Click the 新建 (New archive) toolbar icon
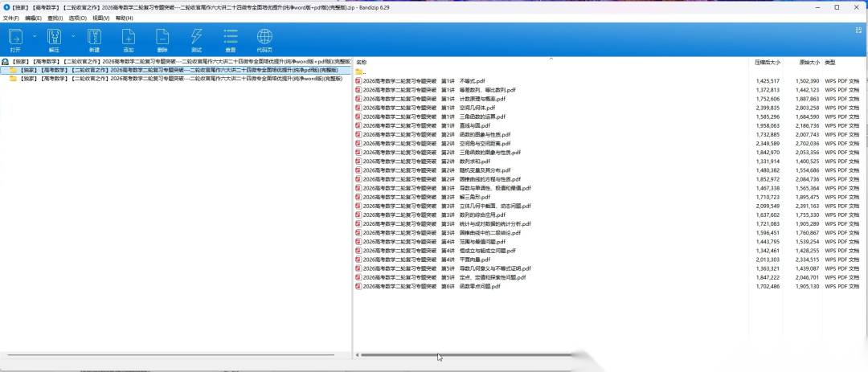This screenshot has width=868, height=372. coord(94,40)
